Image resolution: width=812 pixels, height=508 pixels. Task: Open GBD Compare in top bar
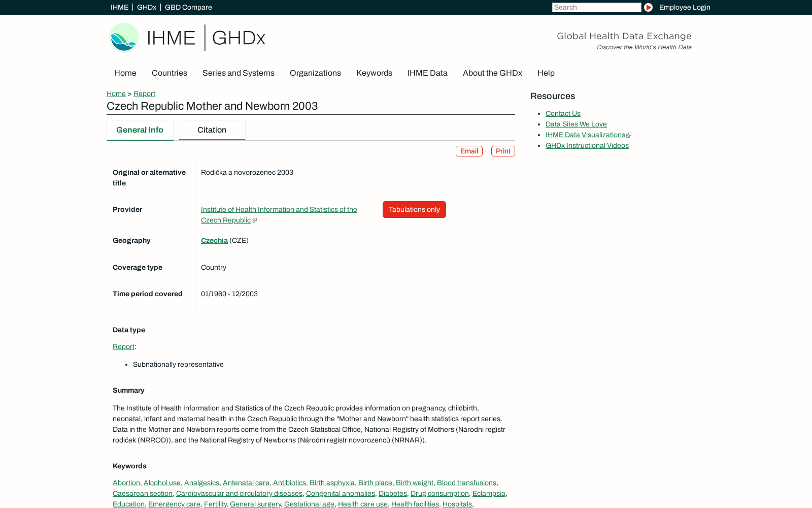pyautogui.click(x=188, y=7)
